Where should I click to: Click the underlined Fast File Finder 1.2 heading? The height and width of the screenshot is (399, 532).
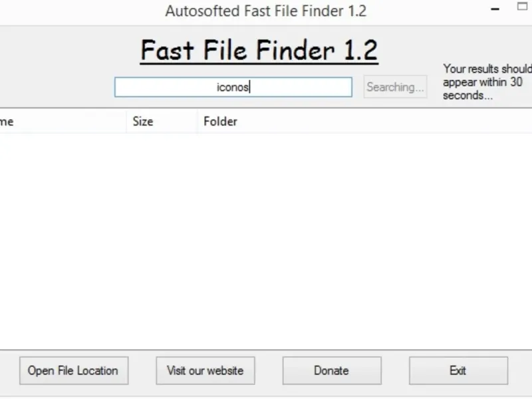click(x=259, y=51)
